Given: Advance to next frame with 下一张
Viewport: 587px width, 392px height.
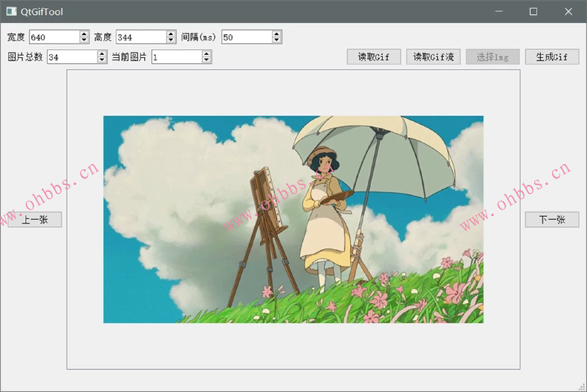Looking at the screenshot, I should pyautogui.click(x=552, y=220).
